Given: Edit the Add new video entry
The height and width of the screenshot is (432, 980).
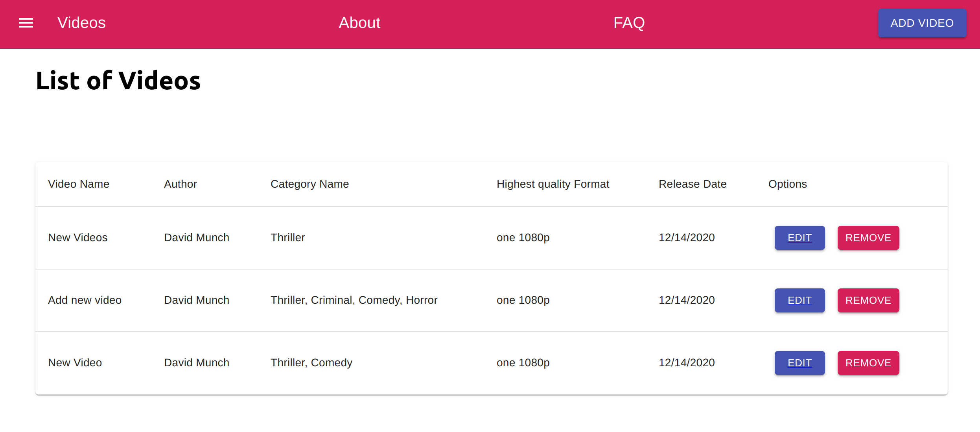Looking at the screenshot, I should tap(799, 300).
